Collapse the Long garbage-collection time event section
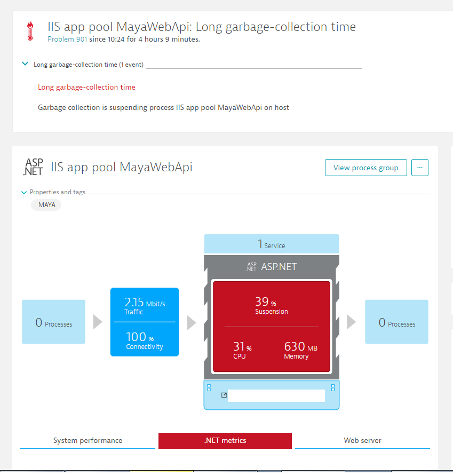 pos(25,64)
